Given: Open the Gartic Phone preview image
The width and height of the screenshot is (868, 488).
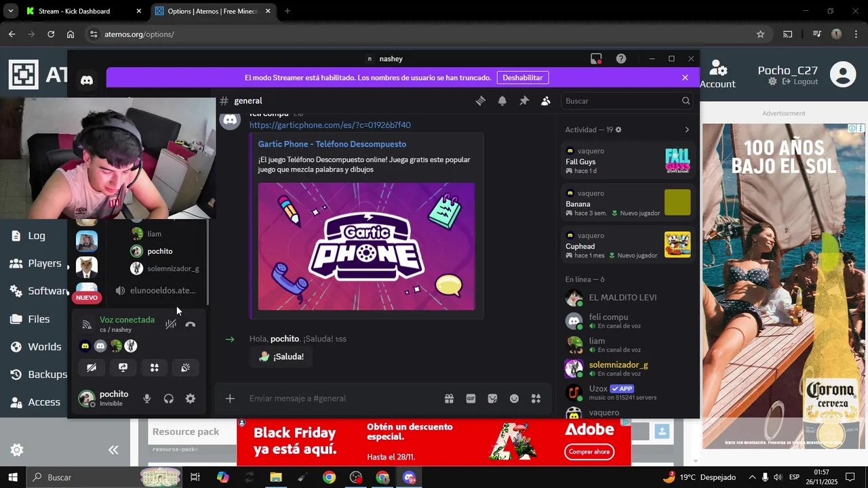Looking at the screenshot, I should pyautogui.click(x=366, y=246).
